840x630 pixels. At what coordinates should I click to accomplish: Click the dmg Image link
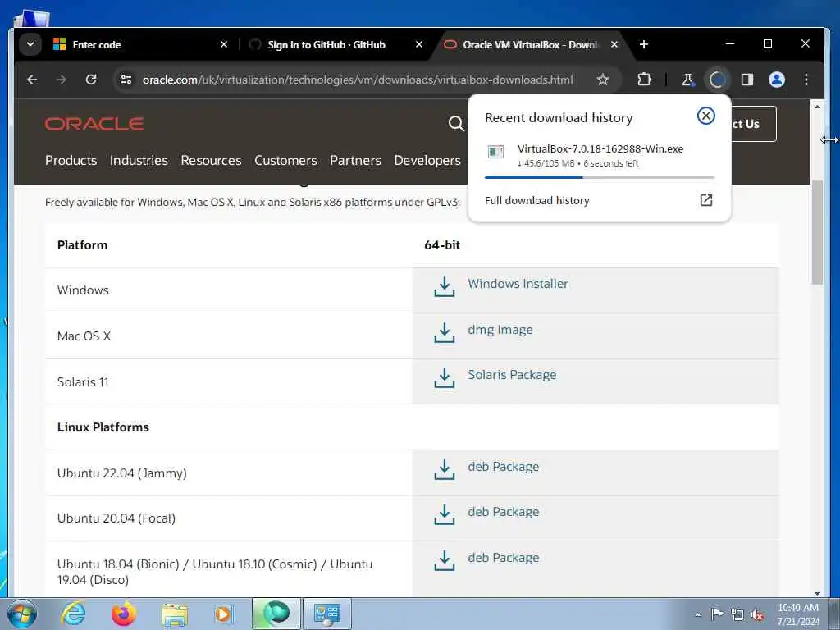pos(500,330)
